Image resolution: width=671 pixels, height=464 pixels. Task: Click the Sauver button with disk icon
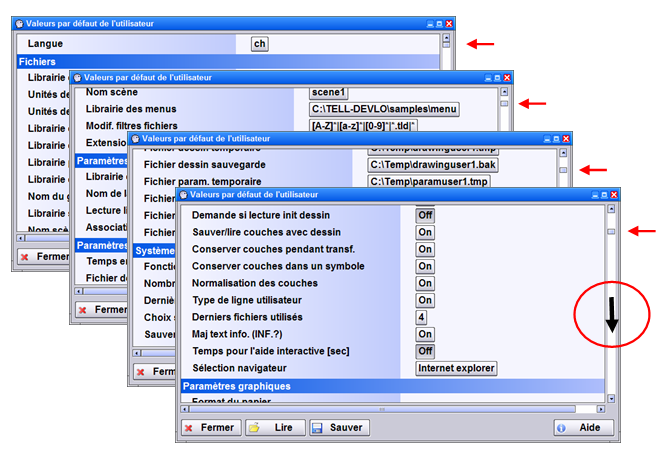click(339, 427)
